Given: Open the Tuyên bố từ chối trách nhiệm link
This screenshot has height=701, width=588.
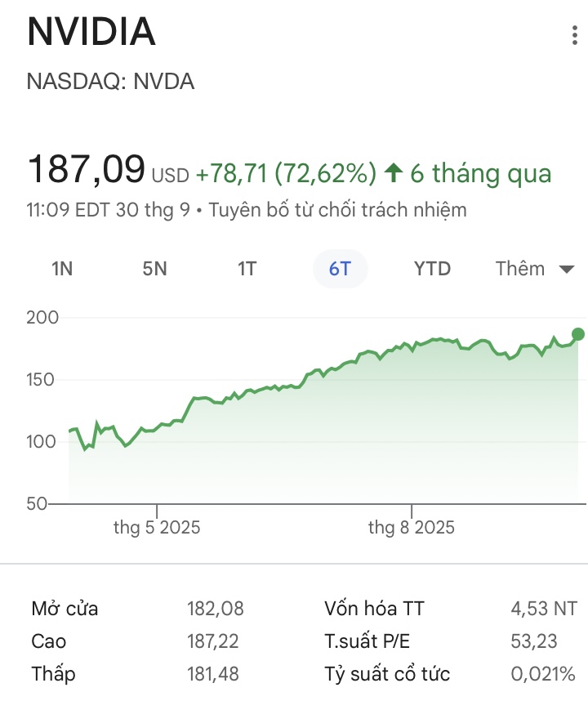Looking at the screenshot, I should 337,210.
